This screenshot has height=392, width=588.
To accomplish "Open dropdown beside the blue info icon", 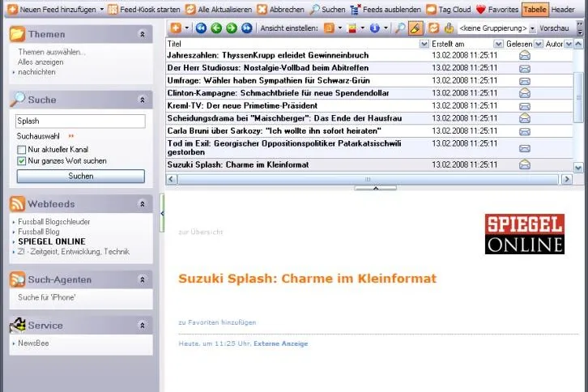I will coord(386,28).
